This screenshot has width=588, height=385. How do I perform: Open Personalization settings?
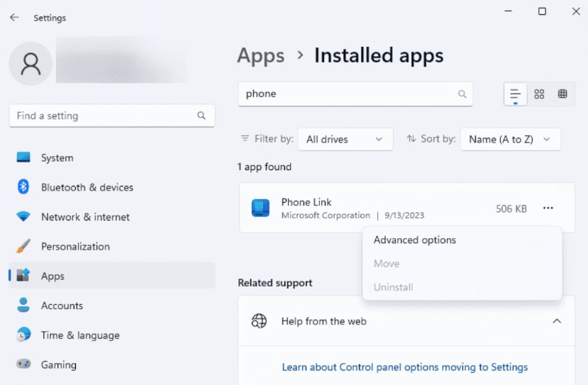coord(112,246)
